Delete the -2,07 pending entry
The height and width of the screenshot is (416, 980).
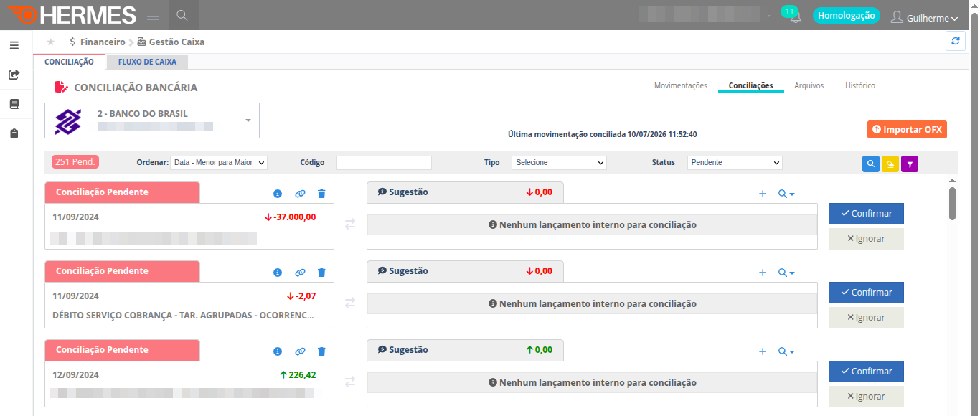(x=321, y=273)
